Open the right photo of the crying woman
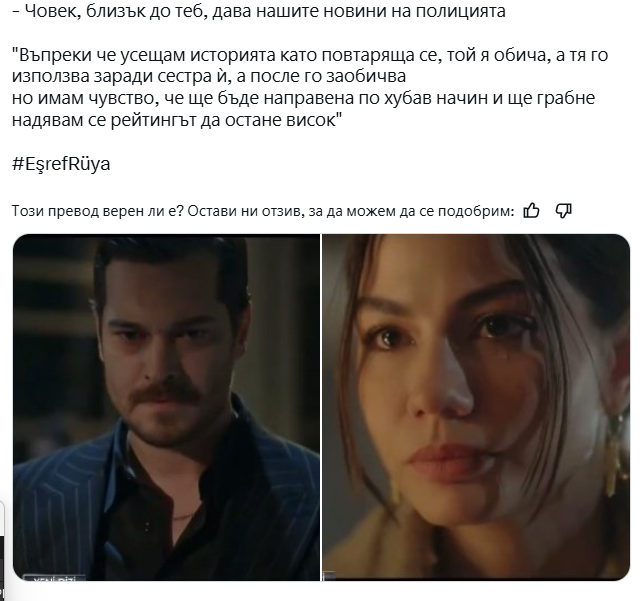Viewport: 640px width, 601px height. [476, 407]
